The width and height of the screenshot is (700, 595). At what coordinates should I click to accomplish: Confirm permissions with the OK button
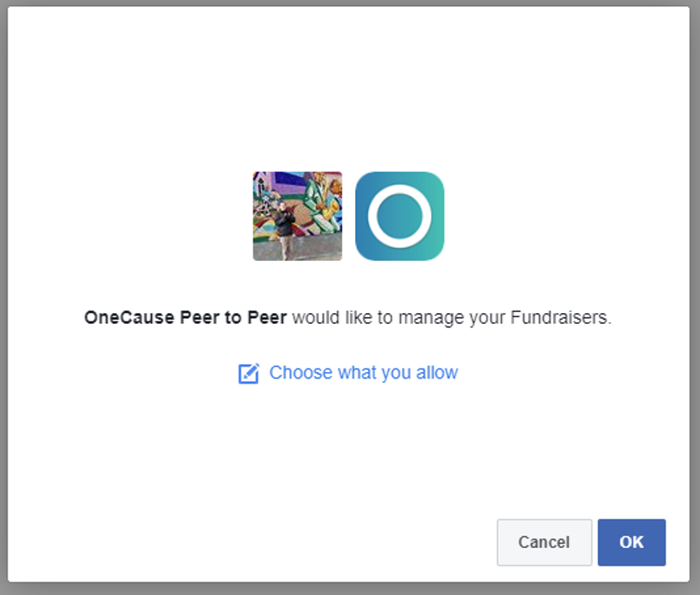[631, 542]
